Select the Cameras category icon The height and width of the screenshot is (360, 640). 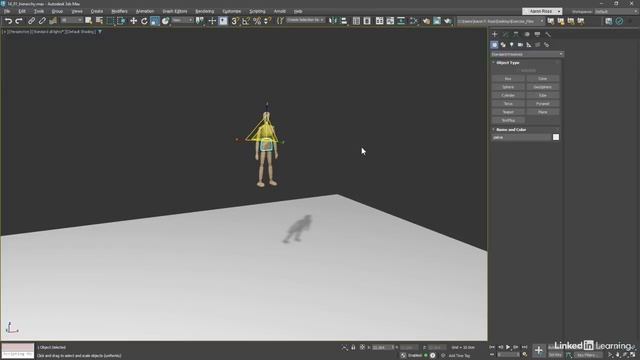tap(520, 44)
